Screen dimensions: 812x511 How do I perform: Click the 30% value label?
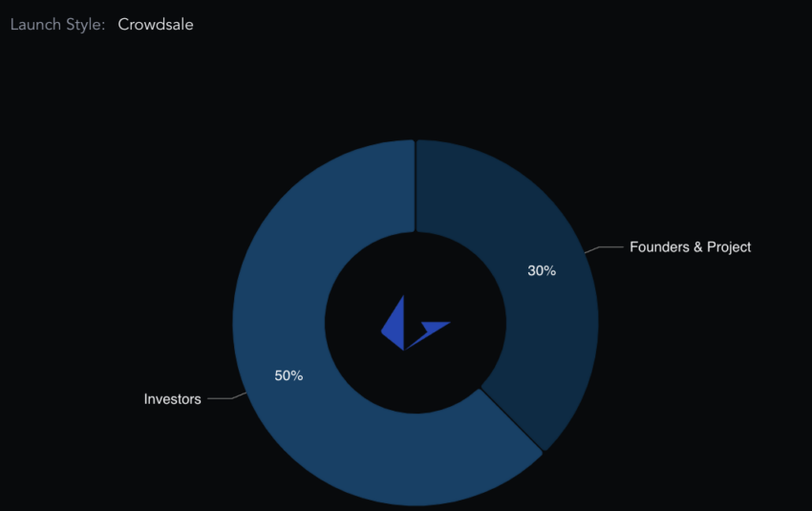pos(542,270)
